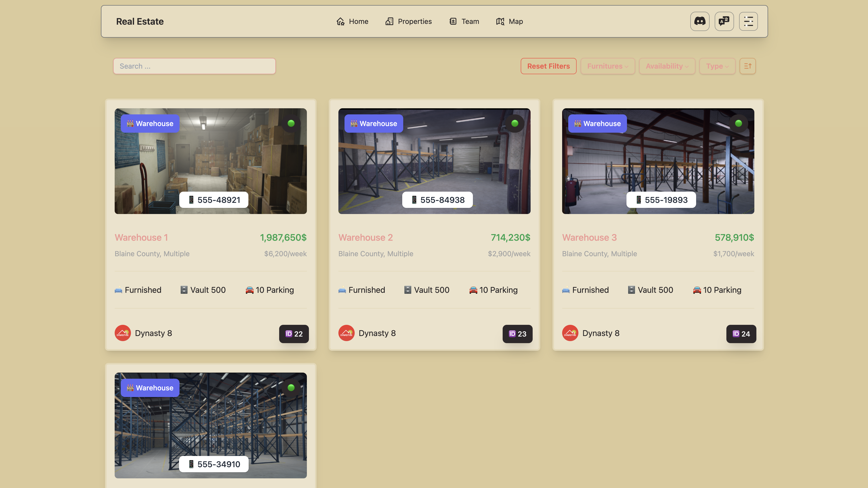Go to the Properties nav item
The height and width of the screenshot is (488, 868).
tap(408, 21)
